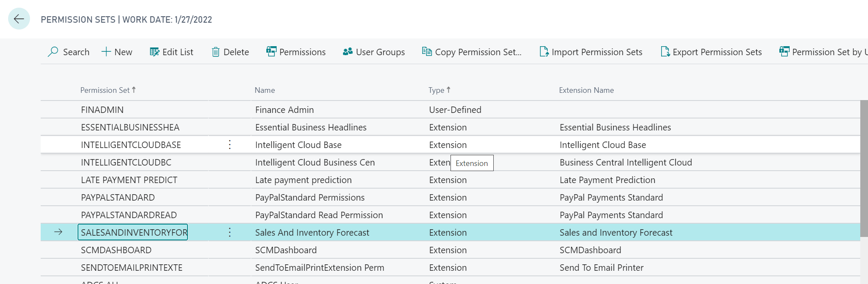Click the Name column header
The image size is (868, 284).
[265, 90]
